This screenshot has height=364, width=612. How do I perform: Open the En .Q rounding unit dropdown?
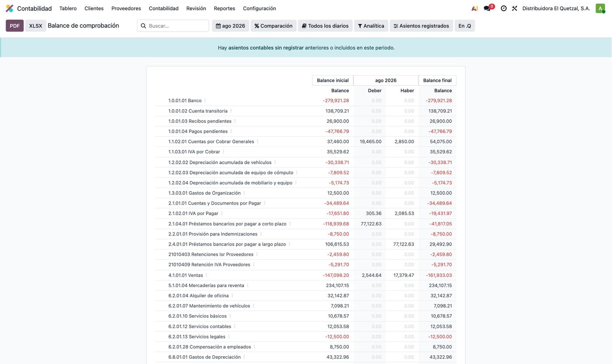(x=465, y=26)
